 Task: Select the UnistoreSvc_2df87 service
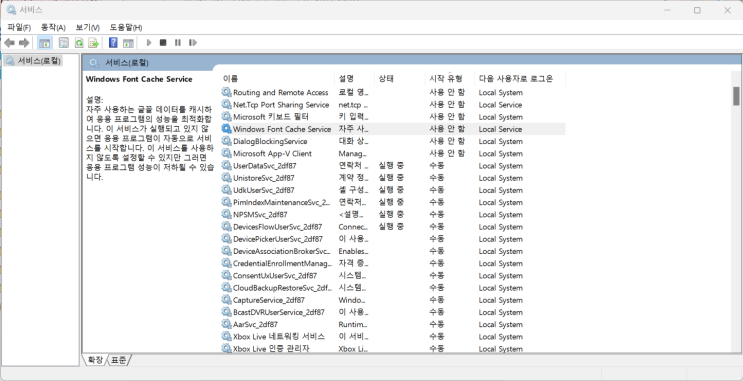point(393,178)
